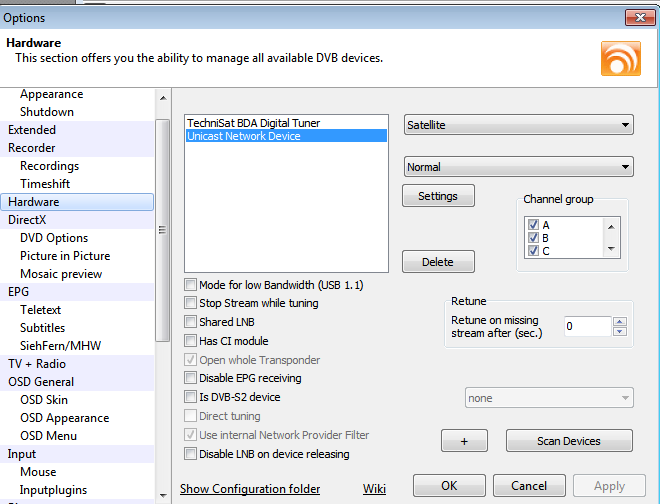The image size is (660, 504).
Task: Expand the Normal mode dropdown
Action: tap(518, 167)
